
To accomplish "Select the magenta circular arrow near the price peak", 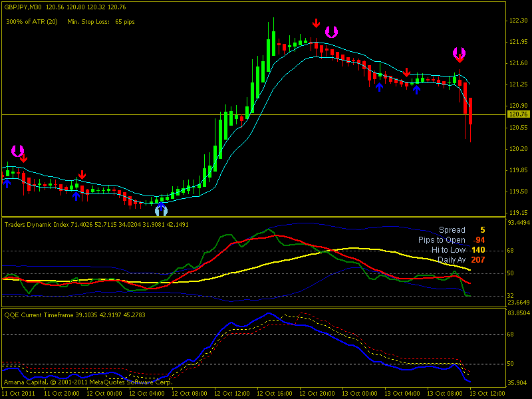I will (x=332, y=31).
